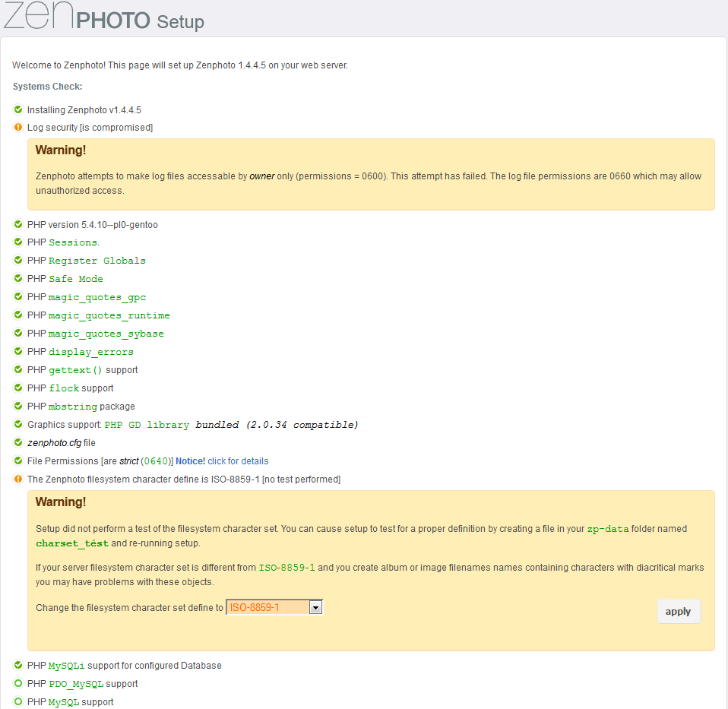Click circle icon next to PHP MySQL support
The image size is (728, 709).
click(x=18, y=701)
